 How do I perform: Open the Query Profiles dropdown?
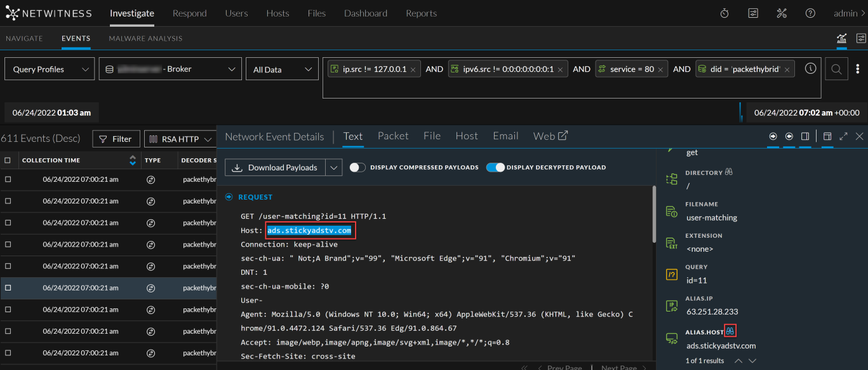(x=50, y=69)
